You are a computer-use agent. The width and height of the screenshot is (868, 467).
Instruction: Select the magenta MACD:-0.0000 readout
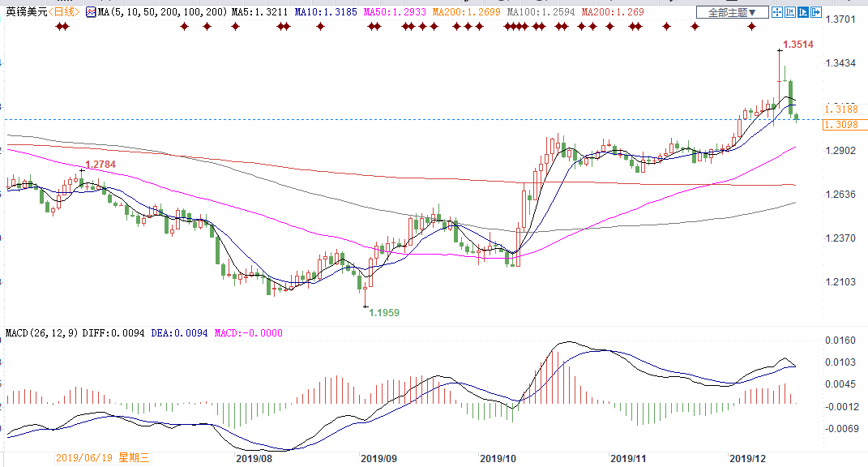(249, 333)
